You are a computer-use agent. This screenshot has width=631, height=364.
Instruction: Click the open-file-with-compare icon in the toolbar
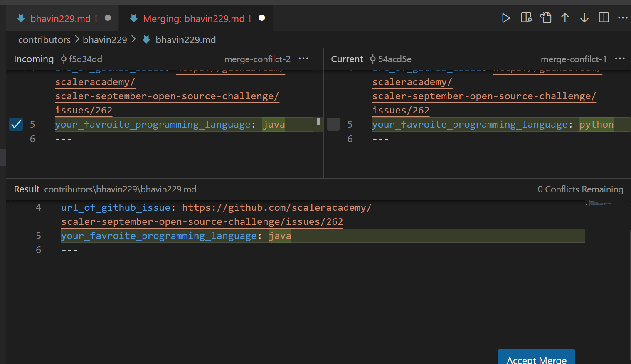tap(526, 18)
